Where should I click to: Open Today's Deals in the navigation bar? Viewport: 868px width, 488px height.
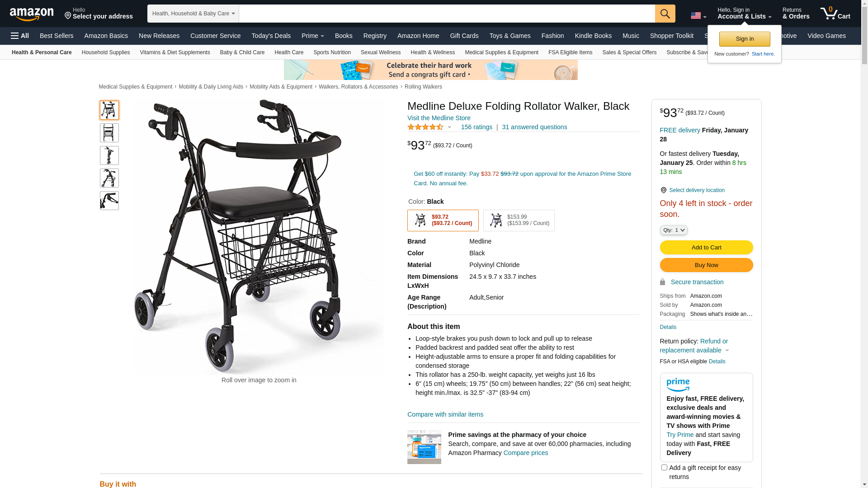click(x=271, y=36)
